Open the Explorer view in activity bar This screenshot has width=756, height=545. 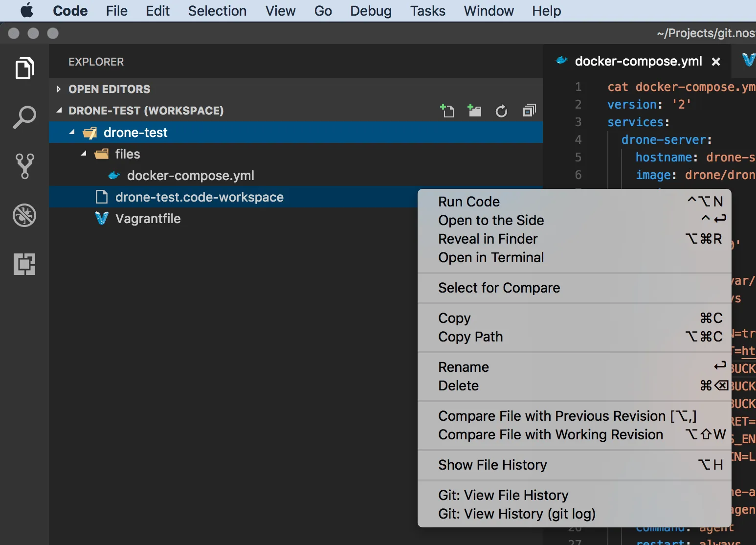[x=24, y=68]
